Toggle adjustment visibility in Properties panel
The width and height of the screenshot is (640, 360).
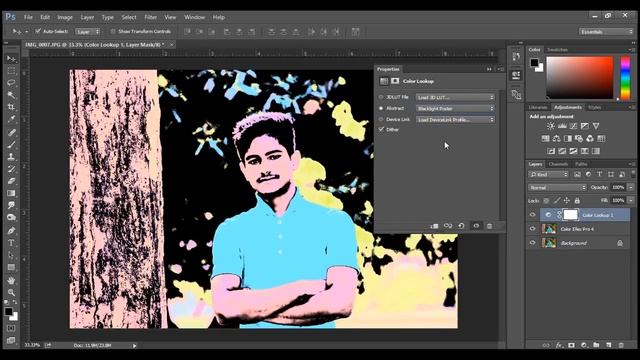[x=476, y=226]
